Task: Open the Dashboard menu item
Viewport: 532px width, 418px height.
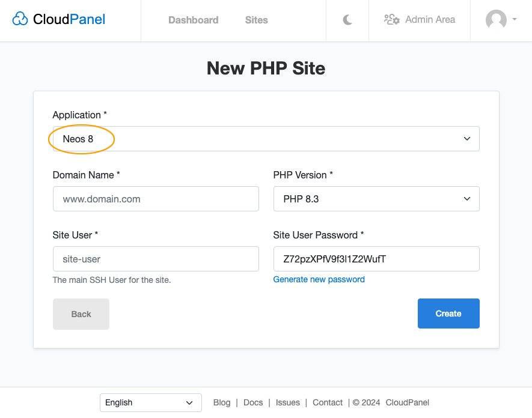Action: click(x=193, y=20)
